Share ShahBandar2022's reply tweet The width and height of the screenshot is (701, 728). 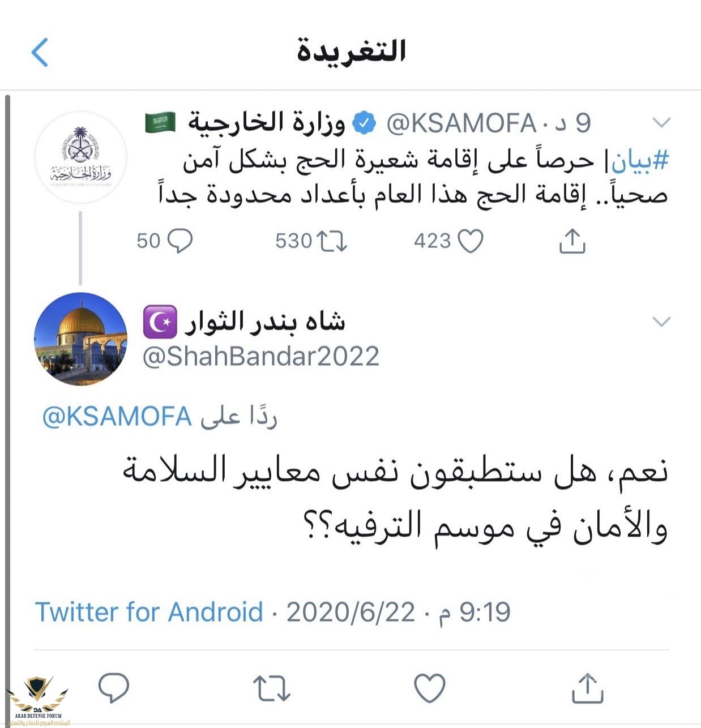pos(587,688)
